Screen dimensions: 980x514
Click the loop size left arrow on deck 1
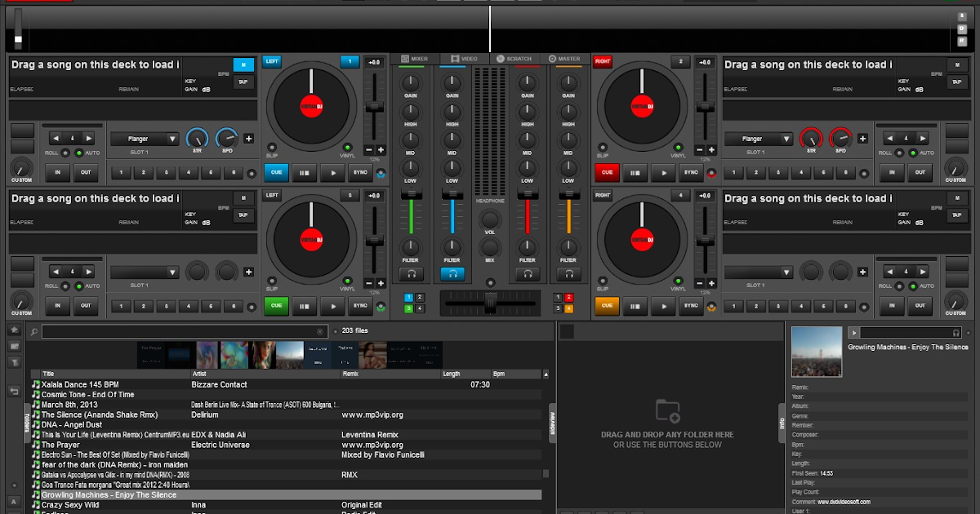click(56, 139)
